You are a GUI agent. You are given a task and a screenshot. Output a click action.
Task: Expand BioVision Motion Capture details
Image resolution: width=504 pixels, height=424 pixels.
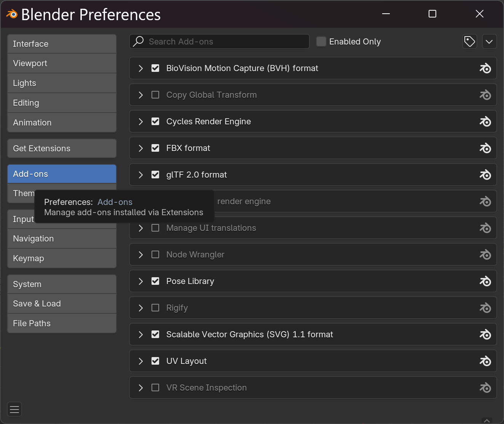coord(141,68)
